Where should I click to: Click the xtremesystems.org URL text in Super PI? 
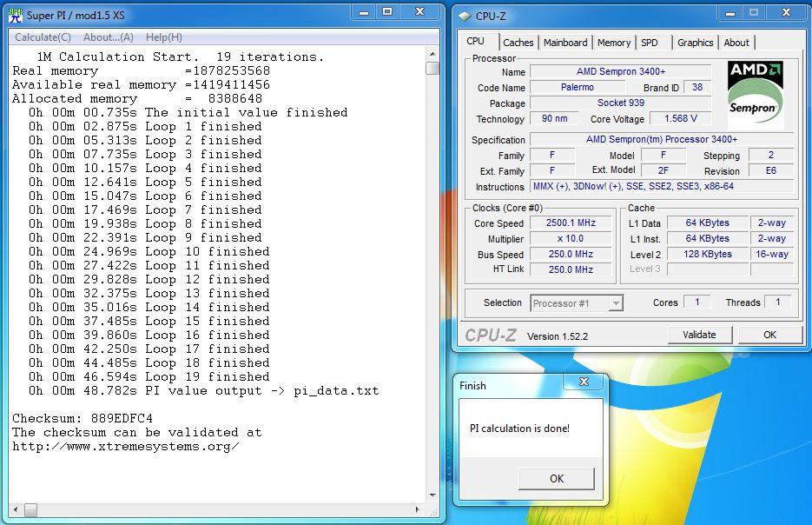[x=126, y=446]
